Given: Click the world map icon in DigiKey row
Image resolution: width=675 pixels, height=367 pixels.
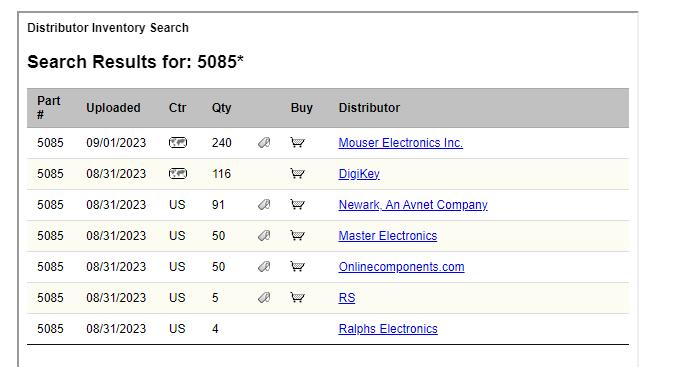Looking at the screenshot, I should pyautogui.click(x=178, y=173).
